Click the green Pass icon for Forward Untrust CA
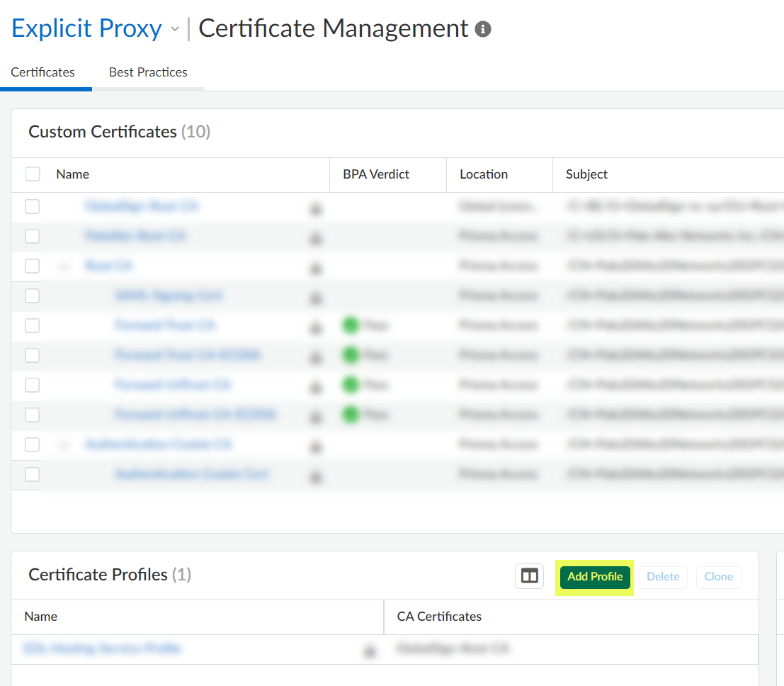 click(351, 384)
